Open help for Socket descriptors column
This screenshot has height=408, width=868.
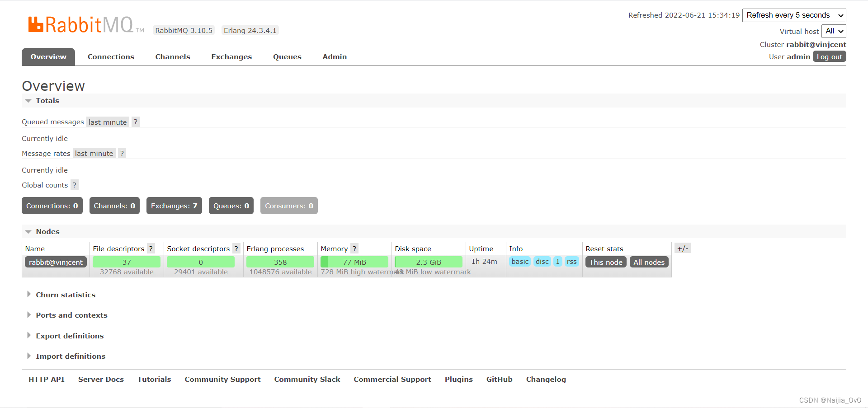236,249
